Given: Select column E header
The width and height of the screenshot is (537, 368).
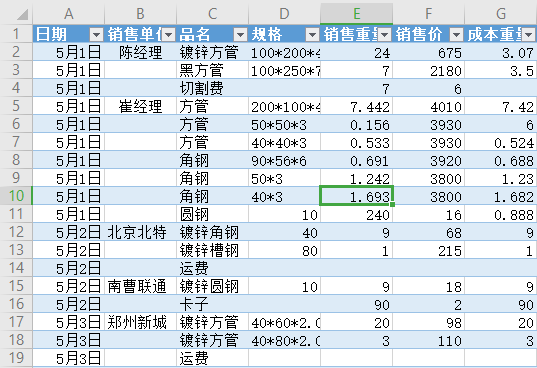Looking at the screenshot, I should pyautogui.click(x=357, y=14).
